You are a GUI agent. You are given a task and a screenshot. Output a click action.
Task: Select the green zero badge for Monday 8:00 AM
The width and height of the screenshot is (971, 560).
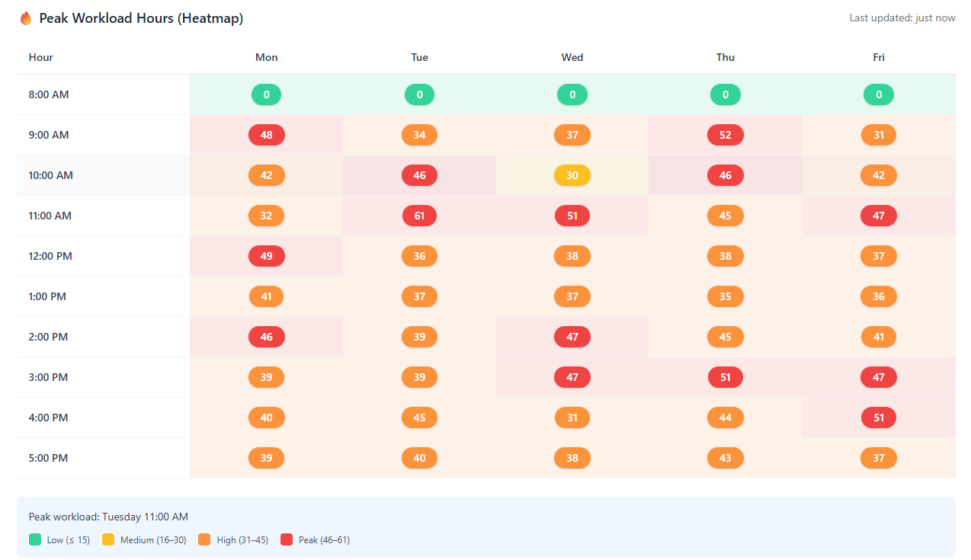click(266, 94)
